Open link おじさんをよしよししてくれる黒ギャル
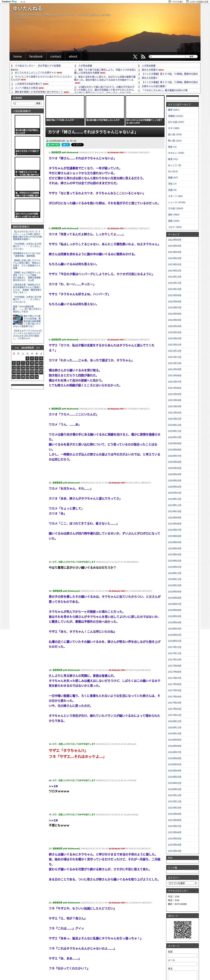 point(35,72)
